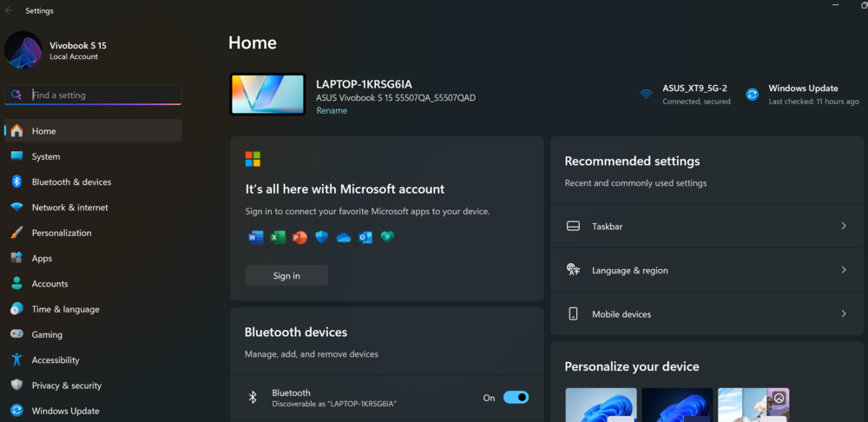Open the Taskbar recommended setting
The width and height of the screenshot is (868, 422).
[x=707, y=226]
